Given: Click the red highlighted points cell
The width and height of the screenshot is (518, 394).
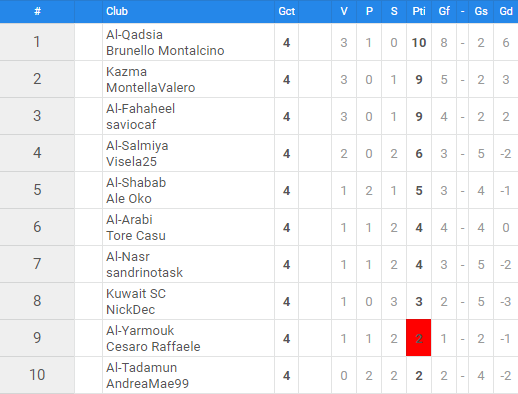Looking at the screenshot, I should click(x=419, y=338).
